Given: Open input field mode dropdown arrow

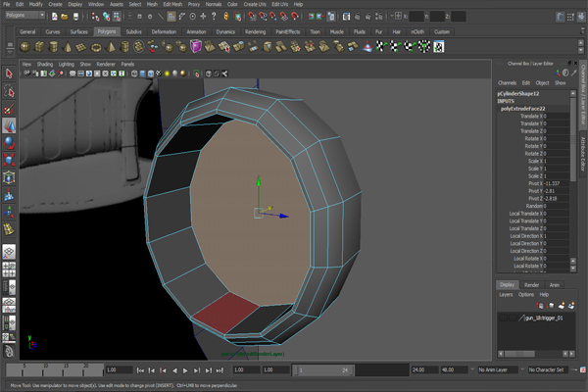Looking at the screenshot, I should coord(391,16).
